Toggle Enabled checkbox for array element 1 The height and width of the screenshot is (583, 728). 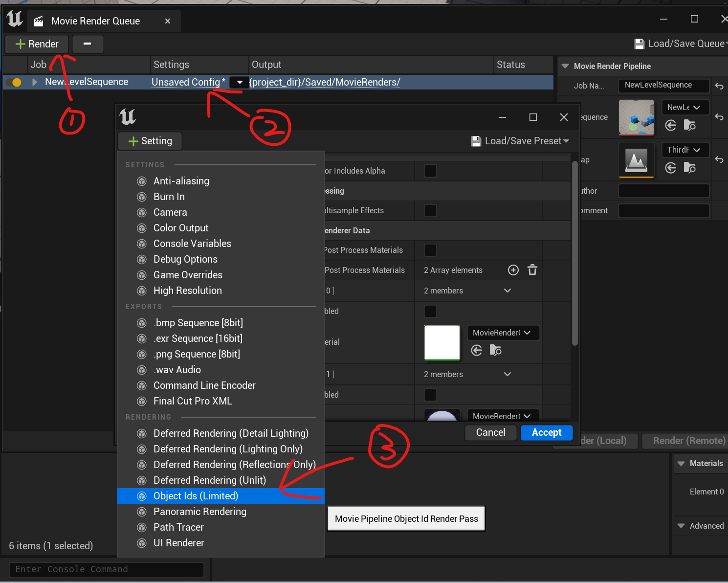click(x=430, y=395)
